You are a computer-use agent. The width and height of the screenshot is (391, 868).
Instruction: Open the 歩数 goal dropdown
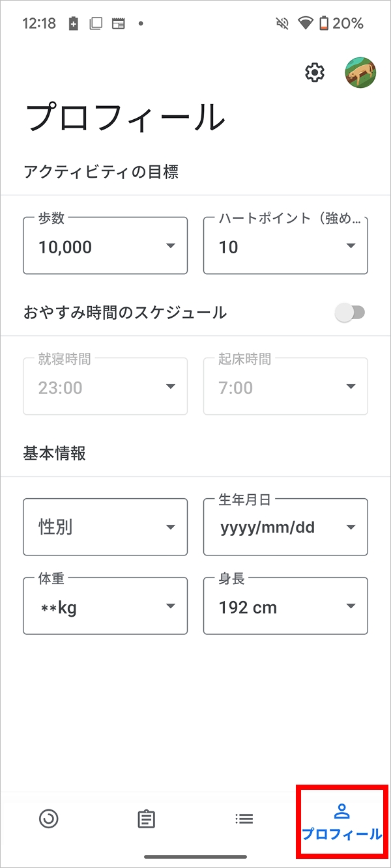[105, 246]
